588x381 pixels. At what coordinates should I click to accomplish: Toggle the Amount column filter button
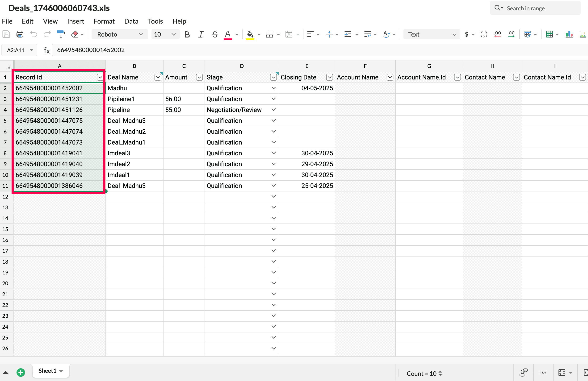(199, 77)
